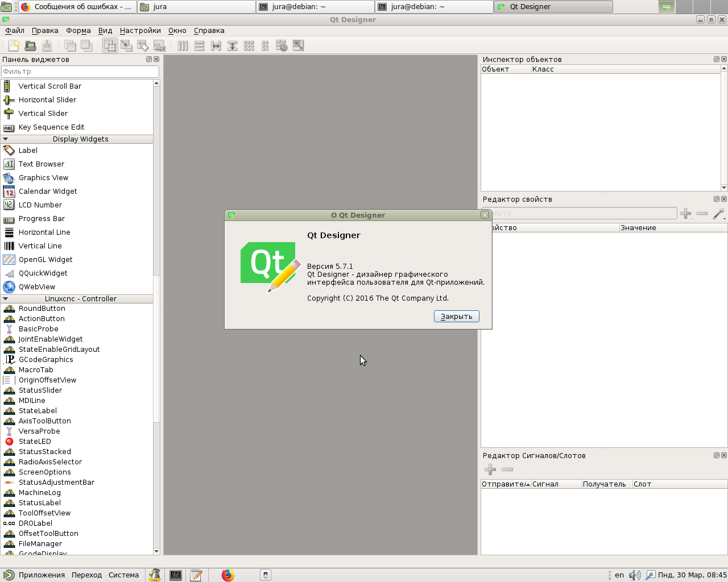Click Lay Out in Form Layout icon
Screen dimensions: 728x582
[265, 45]
